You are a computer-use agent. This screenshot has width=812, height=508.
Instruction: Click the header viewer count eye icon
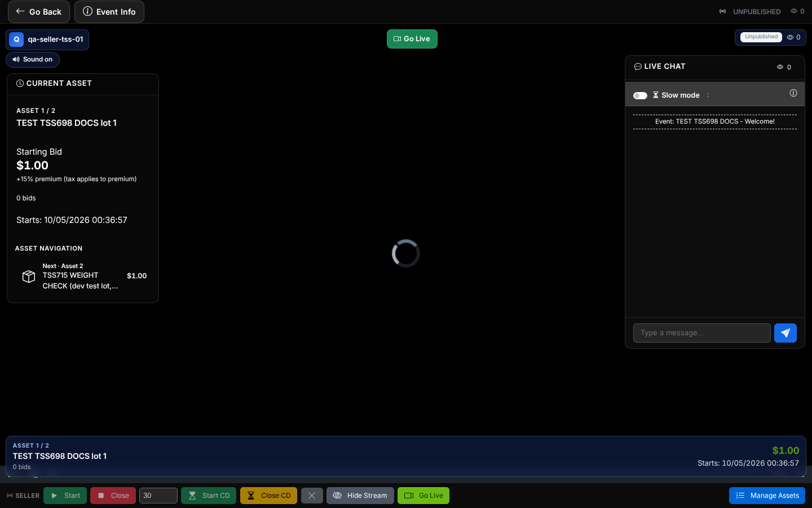click(x=794, y=11)
